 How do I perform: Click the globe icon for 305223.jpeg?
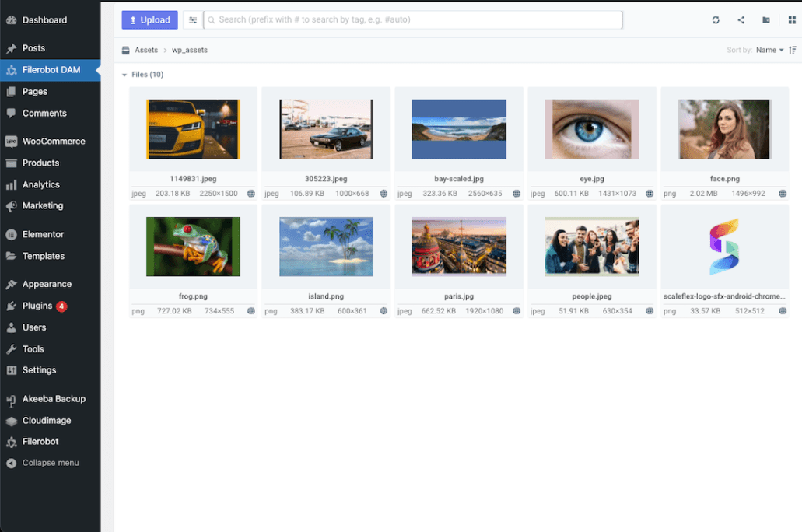(x=383, y=194)
